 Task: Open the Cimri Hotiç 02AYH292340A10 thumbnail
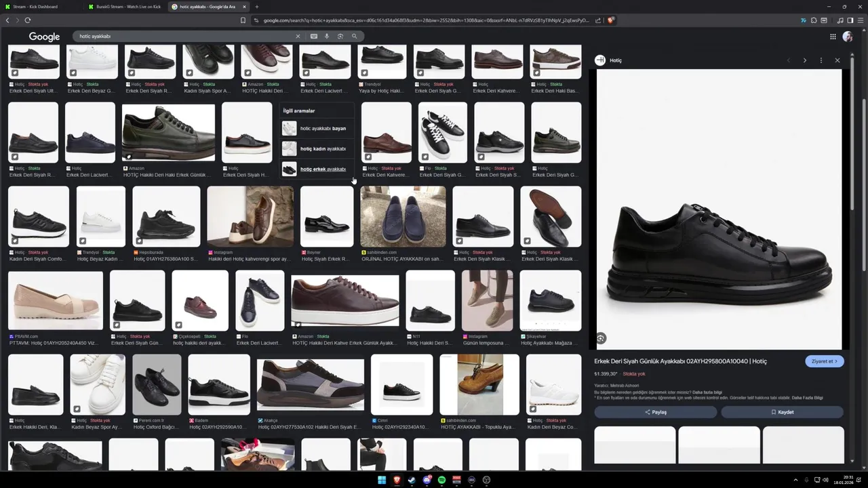click(401, 384)
